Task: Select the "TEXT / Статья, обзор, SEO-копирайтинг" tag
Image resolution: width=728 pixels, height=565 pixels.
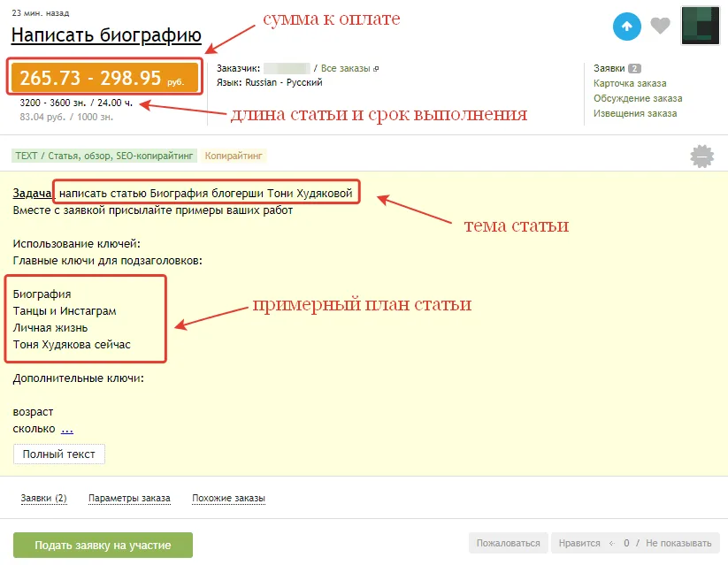Action: 103,156
